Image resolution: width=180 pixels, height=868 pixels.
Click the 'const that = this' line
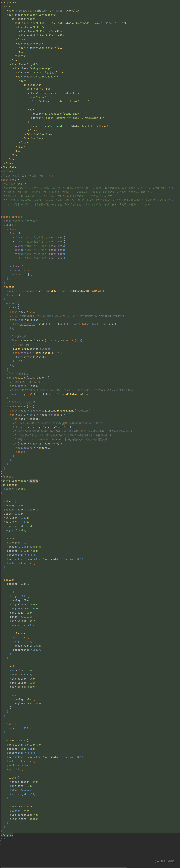[x=22, y=312]
